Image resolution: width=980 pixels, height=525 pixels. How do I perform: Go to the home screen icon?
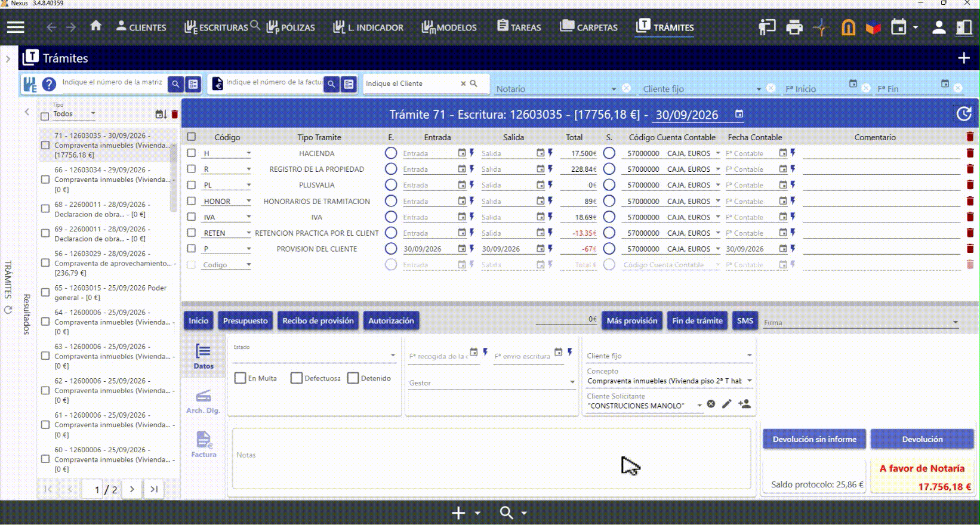(95, 26)
